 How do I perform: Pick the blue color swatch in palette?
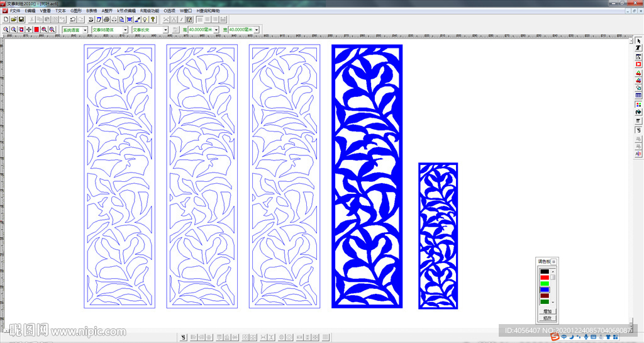pos(545,290)
